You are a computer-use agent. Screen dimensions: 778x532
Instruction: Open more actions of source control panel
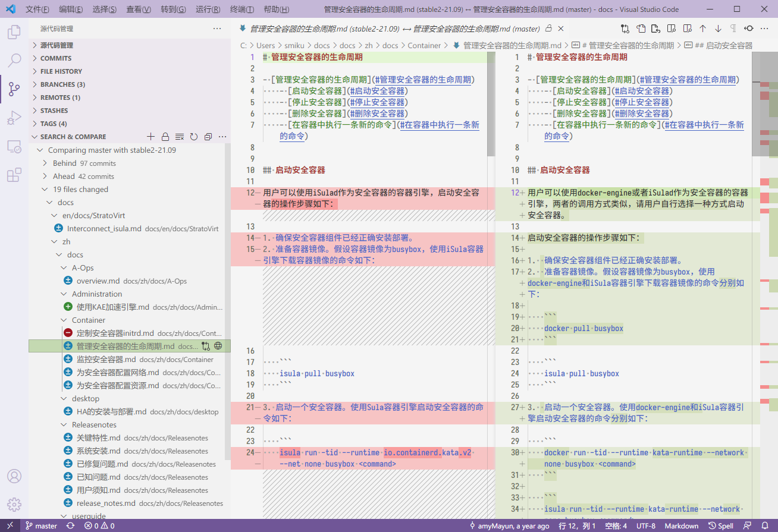(217, 29)
